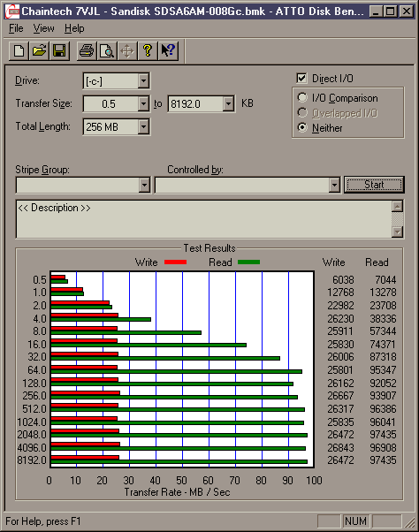Click the 'Transfer Rate - MB / Sec' axis label
The height and width of the screenshot is (532, 419).
tap(177, 492)
